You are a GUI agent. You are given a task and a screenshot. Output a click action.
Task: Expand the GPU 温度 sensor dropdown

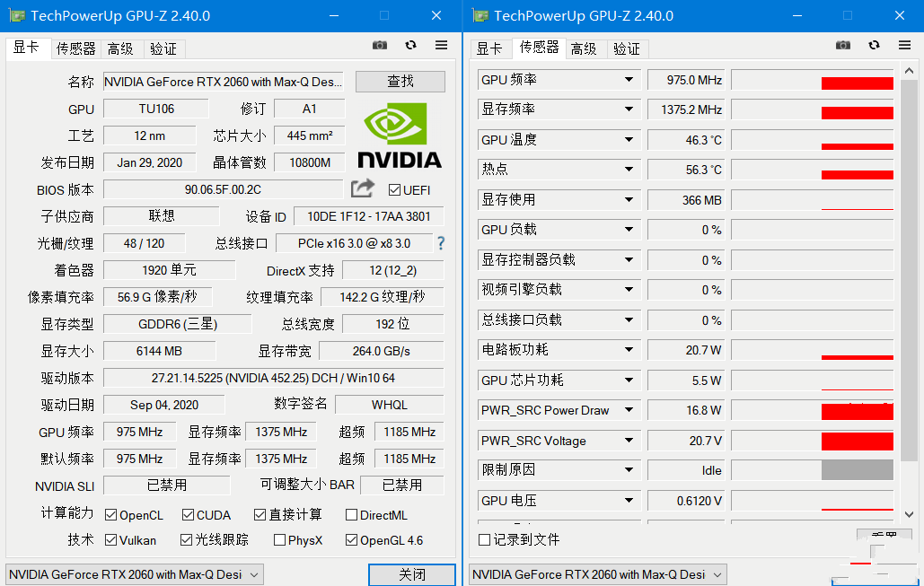(629, 139)
